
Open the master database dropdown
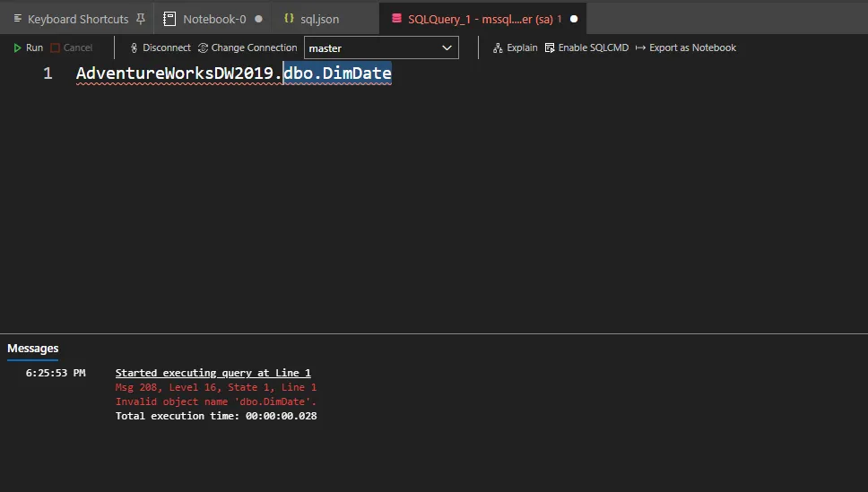(x=381, y=47)
